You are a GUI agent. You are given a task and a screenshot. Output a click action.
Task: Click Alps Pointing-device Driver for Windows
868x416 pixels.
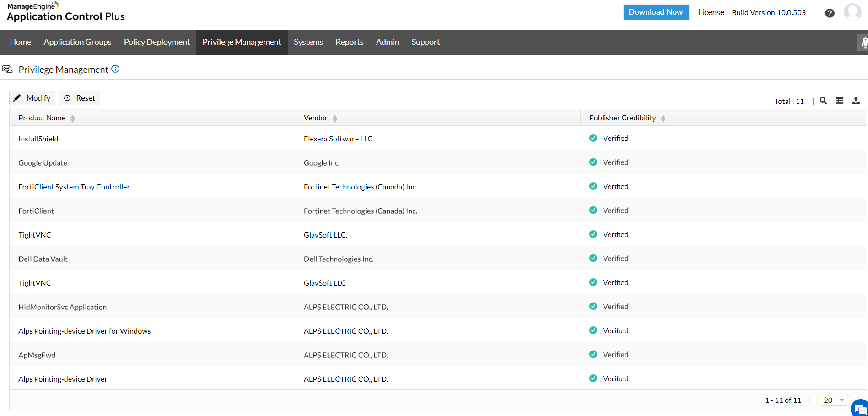click(85, 331)
